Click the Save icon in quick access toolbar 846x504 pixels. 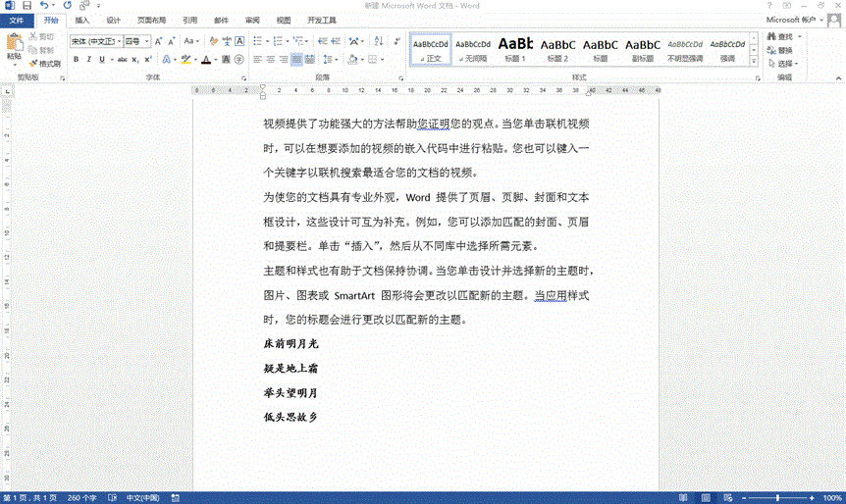tap(26, 5)
